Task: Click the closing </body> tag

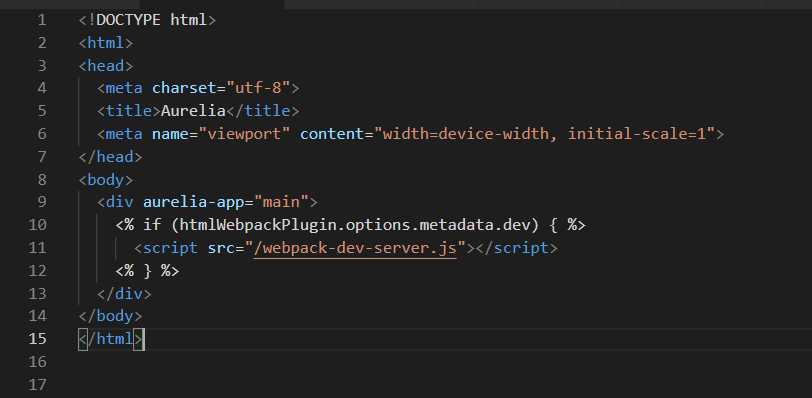Action: (110, 316)
